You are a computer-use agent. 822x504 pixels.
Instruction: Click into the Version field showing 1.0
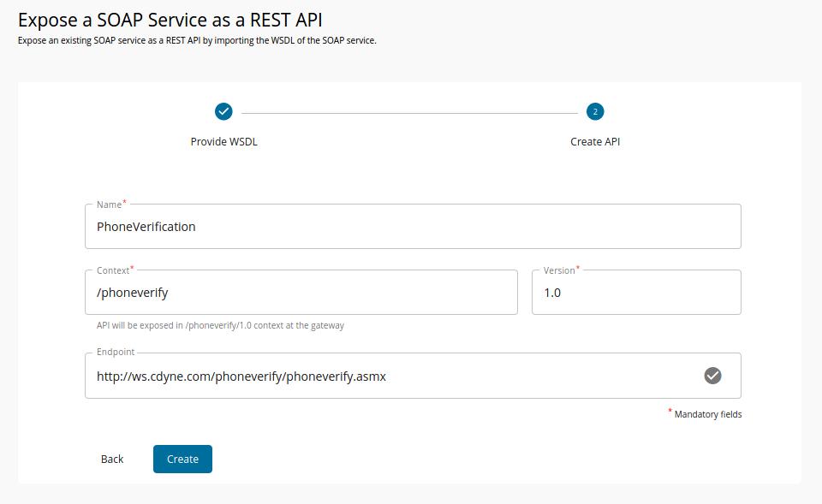point(635,293)
